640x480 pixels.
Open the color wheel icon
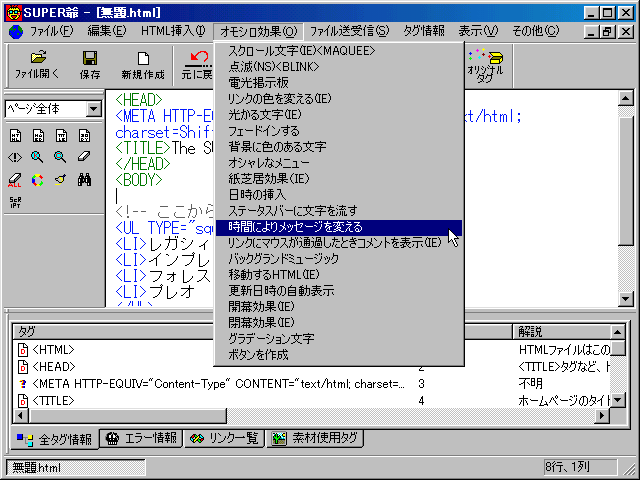tap(38, 180)
